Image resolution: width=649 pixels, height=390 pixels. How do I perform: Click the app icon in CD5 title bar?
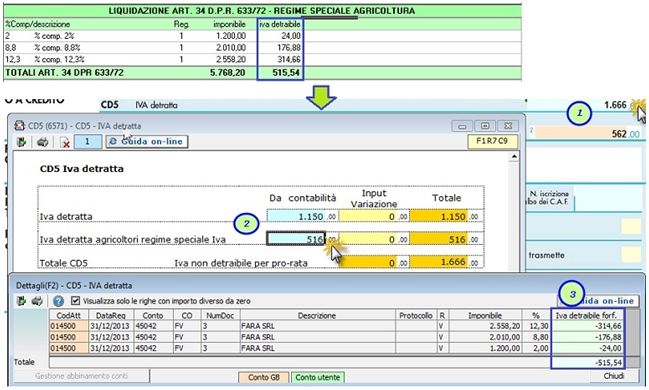(x=19, y=125)
